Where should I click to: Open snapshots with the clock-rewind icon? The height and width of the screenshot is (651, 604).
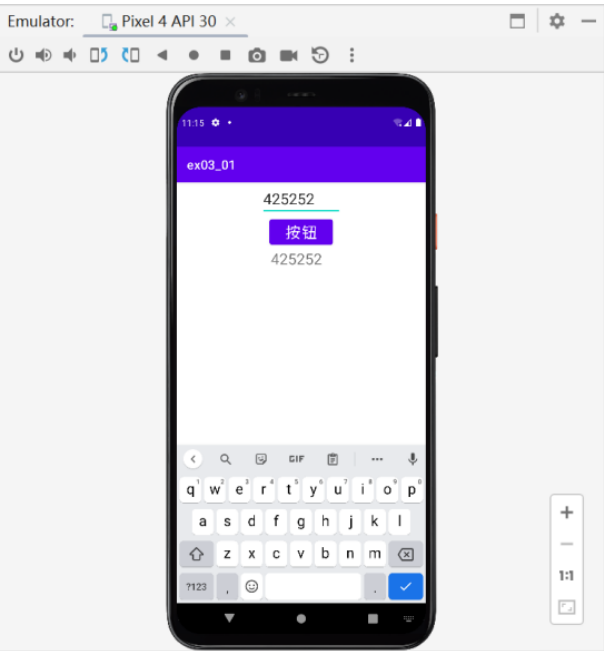tap(320, 55)
